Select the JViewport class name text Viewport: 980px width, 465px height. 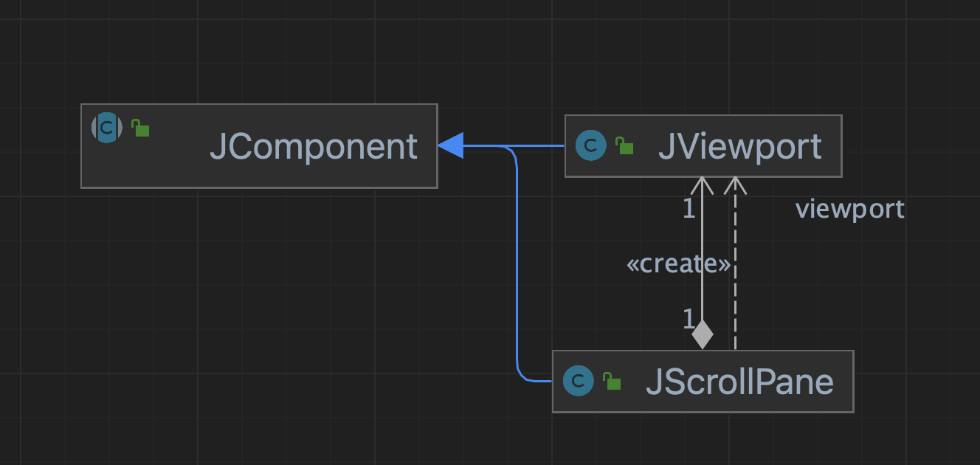click(739, 146)
